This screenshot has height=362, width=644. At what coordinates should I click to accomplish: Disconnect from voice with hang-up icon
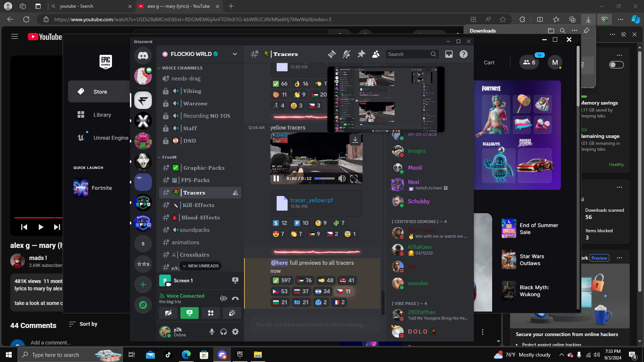coord(235,298)
